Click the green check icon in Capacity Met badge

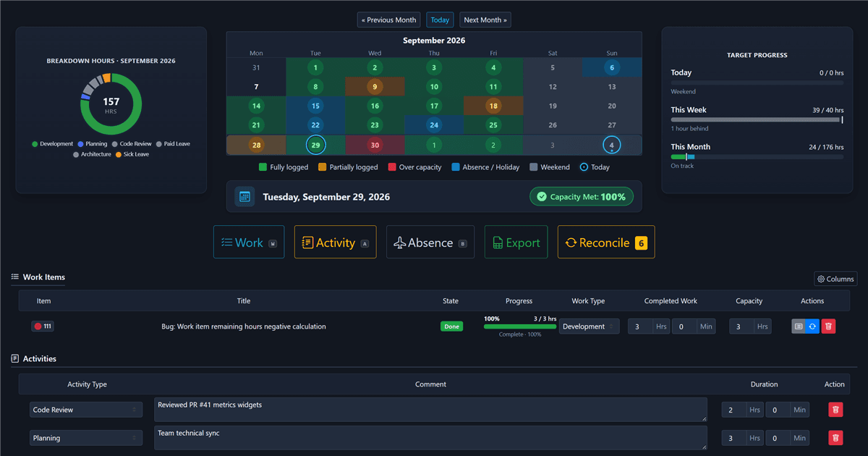(542, 197)
